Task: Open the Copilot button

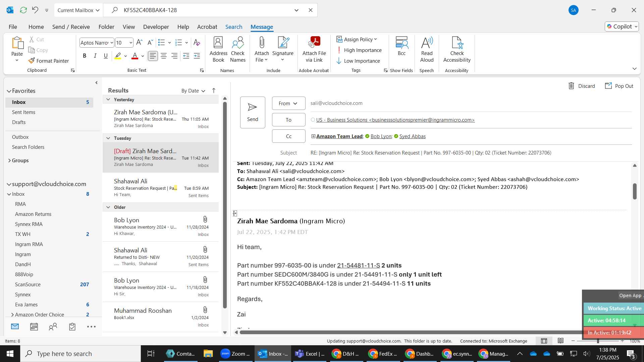Action: point(622,26)
